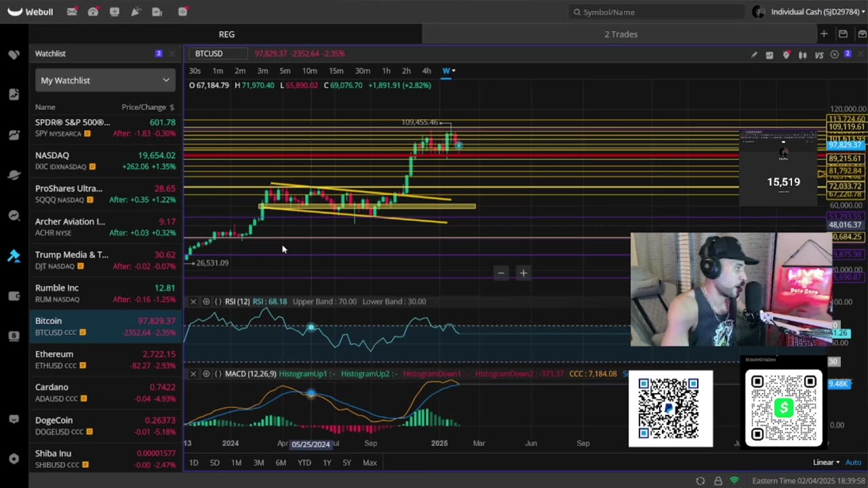Viewport: 868px width, 488px height.
Task: Toggle the Watchlist link group 2 badge
Action: [159, 54]
